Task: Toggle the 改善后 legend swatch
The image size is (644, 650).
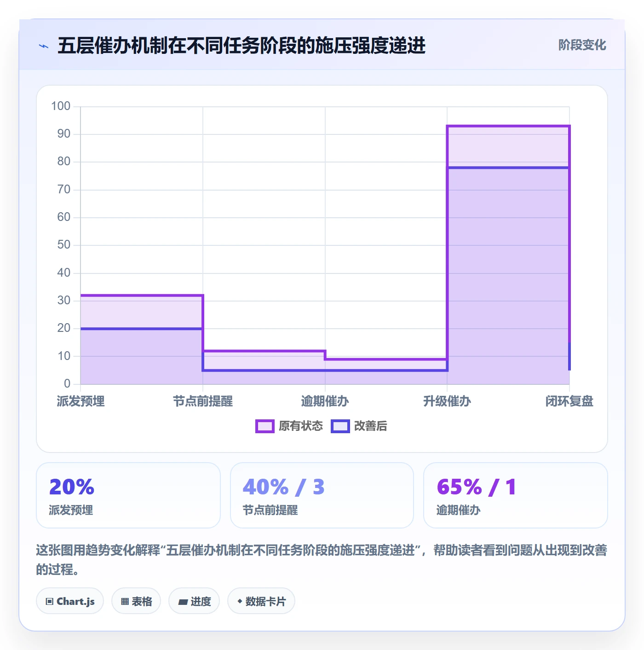Action: pos(340,426)
